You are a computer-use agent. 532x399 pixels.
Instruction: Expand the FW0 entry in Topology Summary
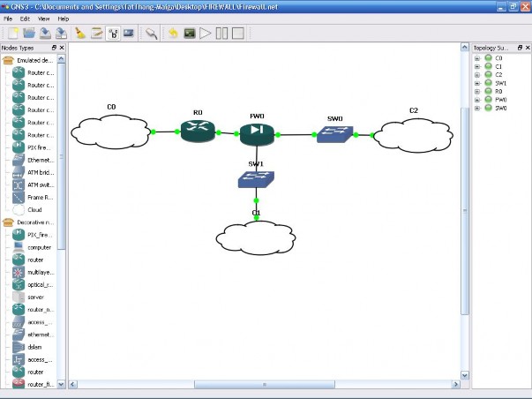(x=477, y=100)
